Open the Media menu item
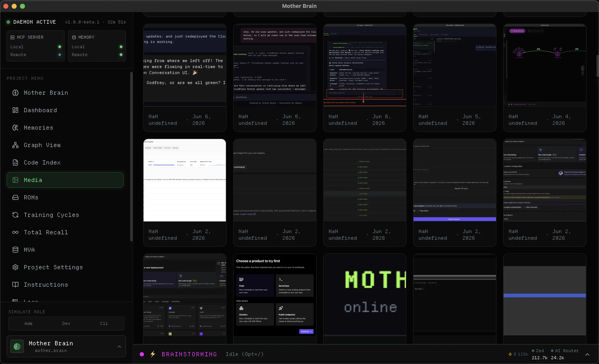This screenshot has width=599, height=364. coord(65,180)
